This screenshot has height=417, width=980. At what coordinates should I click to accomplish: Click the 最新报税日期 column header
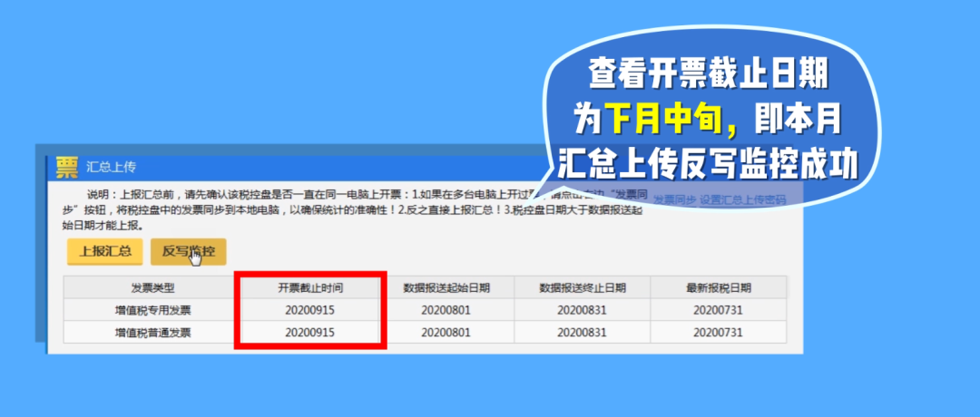pyautogui.click(x=718, y=288)
